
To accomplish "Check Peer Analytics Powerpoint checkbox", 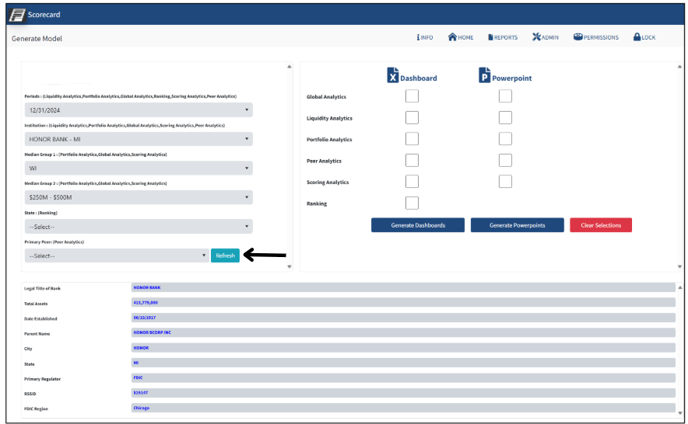I will tap(505, 160).
